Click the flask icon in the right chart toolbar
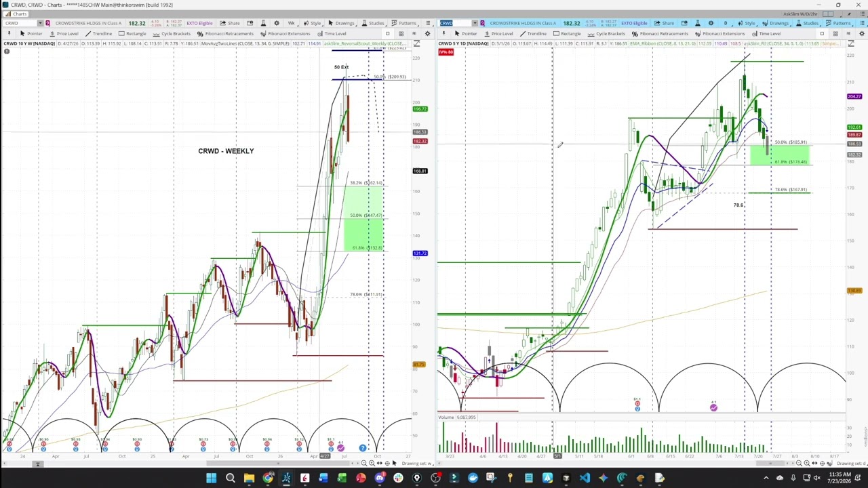 696,23
